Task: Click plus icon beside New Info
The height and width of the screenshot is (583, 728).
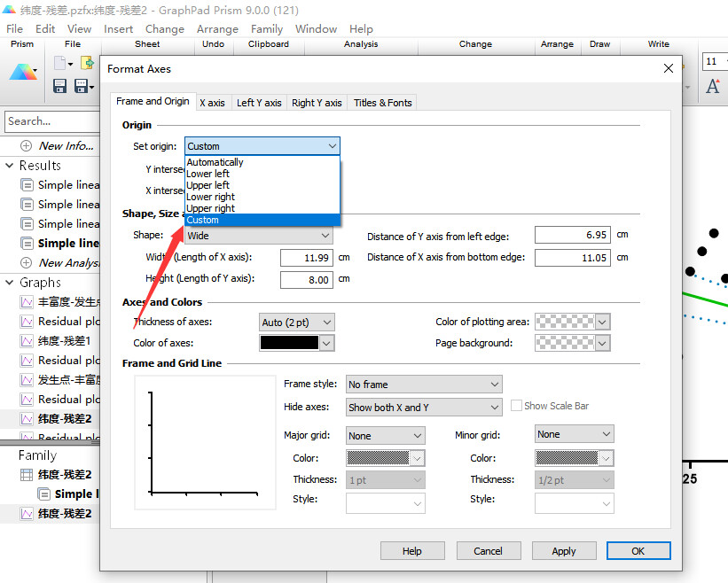Action: coord(27,145)
